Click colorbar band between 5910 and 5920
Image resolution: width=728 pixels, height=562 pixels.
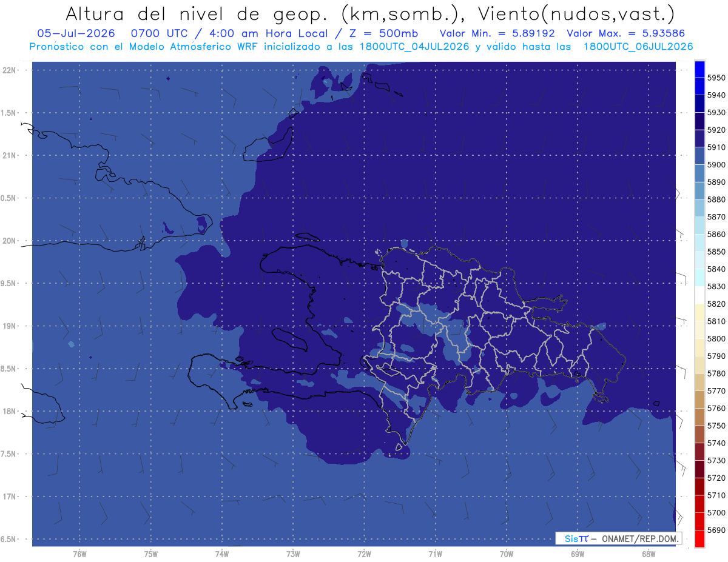[699, 139]
